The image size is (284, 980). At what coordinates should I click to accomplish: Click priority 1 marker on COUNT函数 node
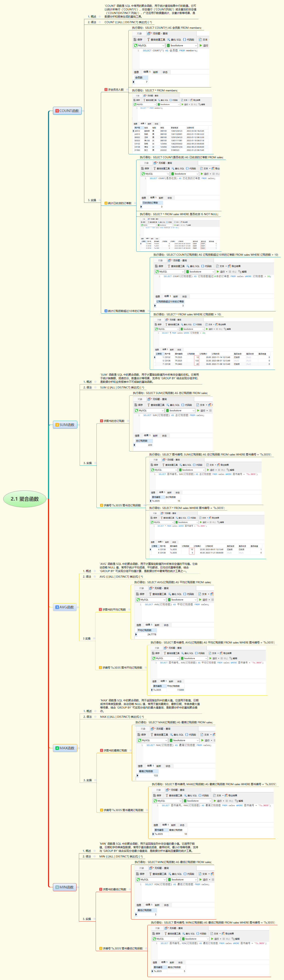[57, 111]
